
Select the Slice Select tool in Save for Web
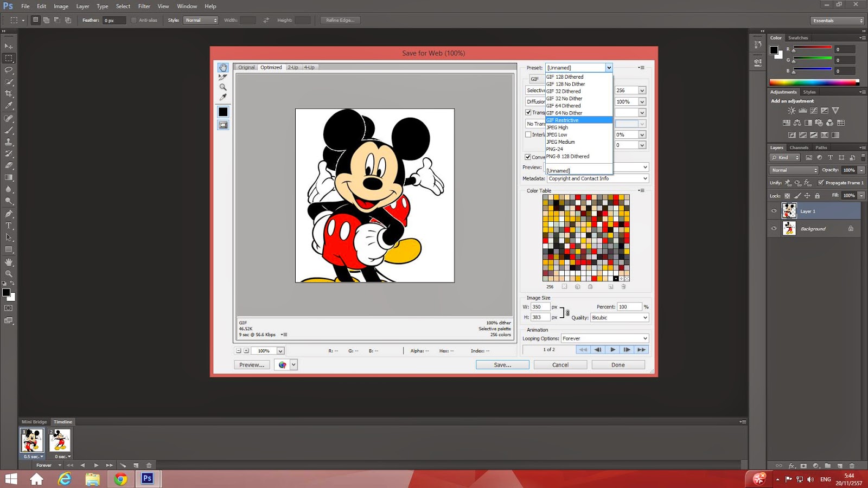223,78
